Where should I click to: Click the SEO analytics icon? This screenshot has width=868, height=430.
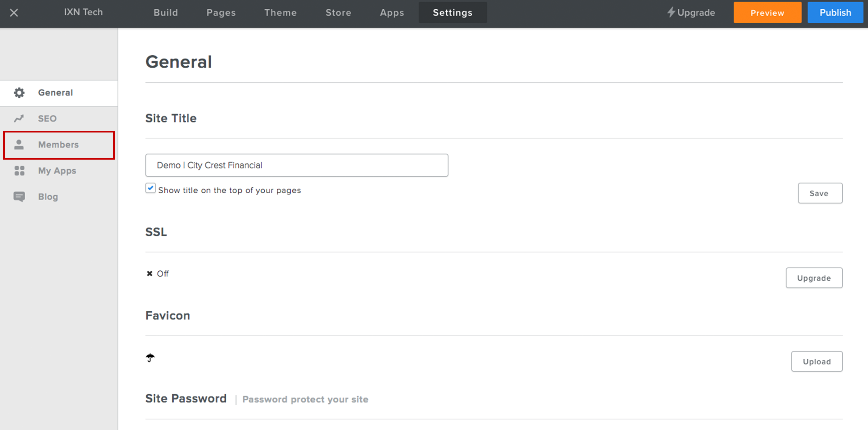[19, 118]
